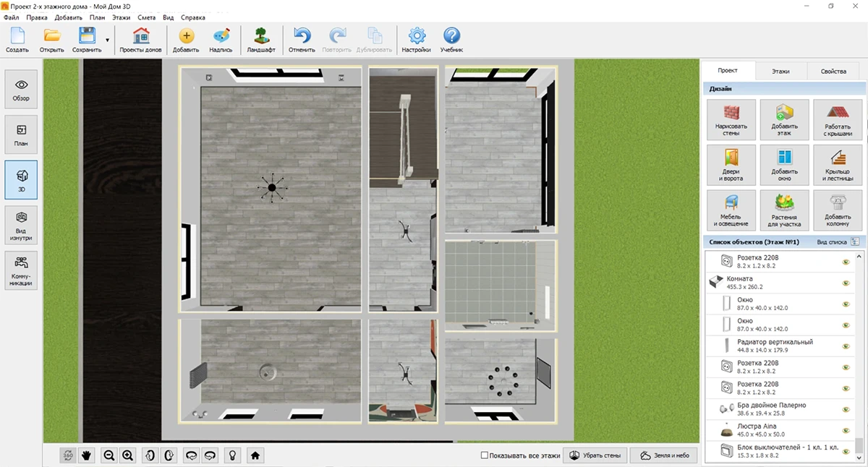This screenshot has height=467, width=868.
Task: Toggle the 360 rotation button
Action: [x=68, y=455]
